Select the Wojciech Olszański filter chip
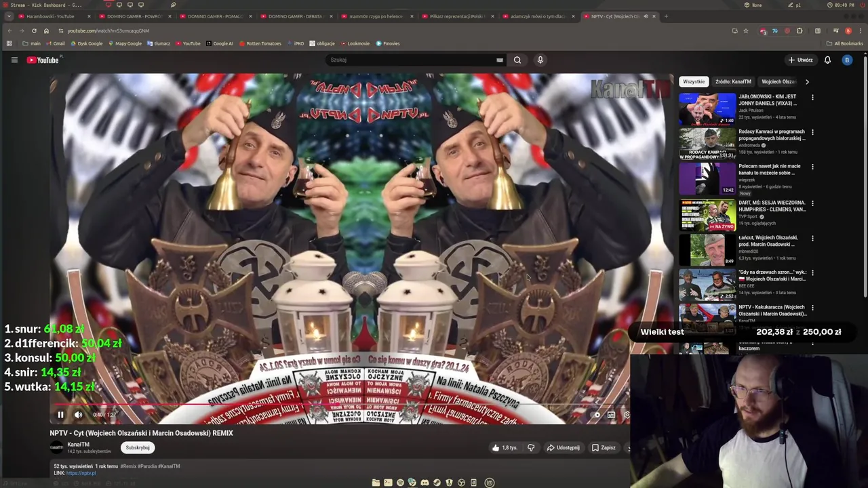This screenshot has width=868, height=488. pyautogui.click(x=779, y=81)
